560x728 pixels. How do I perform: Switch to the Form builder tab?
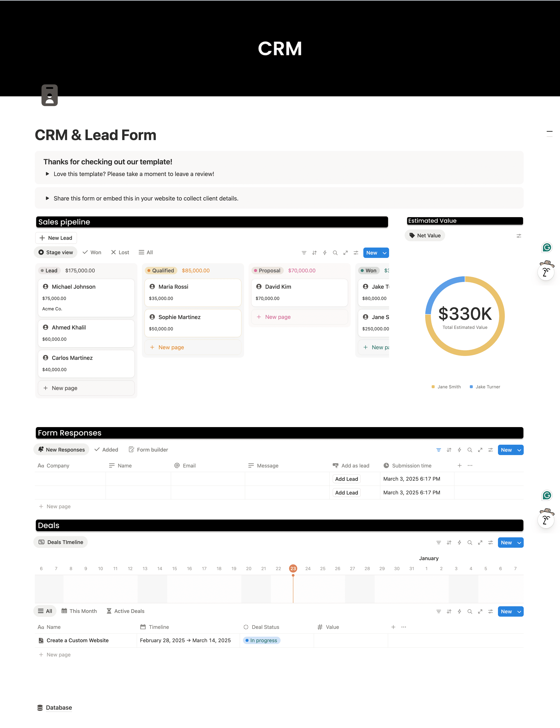click(x=148, y=450)
